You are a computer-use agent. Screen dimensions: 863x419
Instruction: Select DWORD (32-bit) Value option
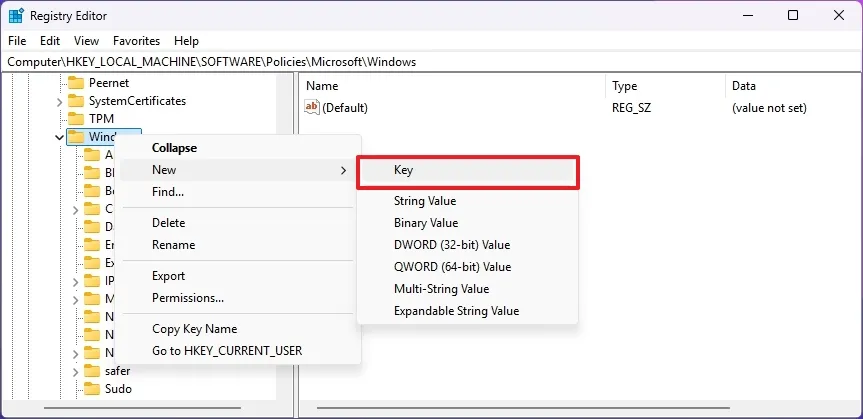pyautogui.click(x=452, y=245)
